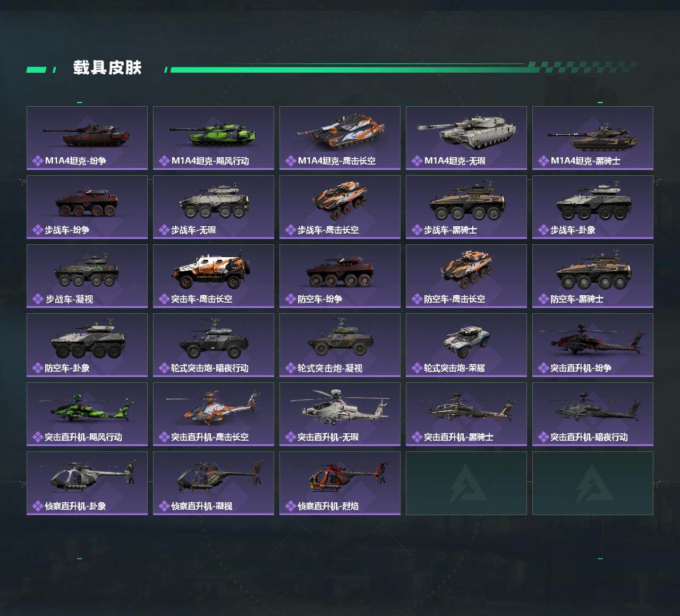
Task: Pick the 步战车-卦象 skin
Action: coord(593,207)
